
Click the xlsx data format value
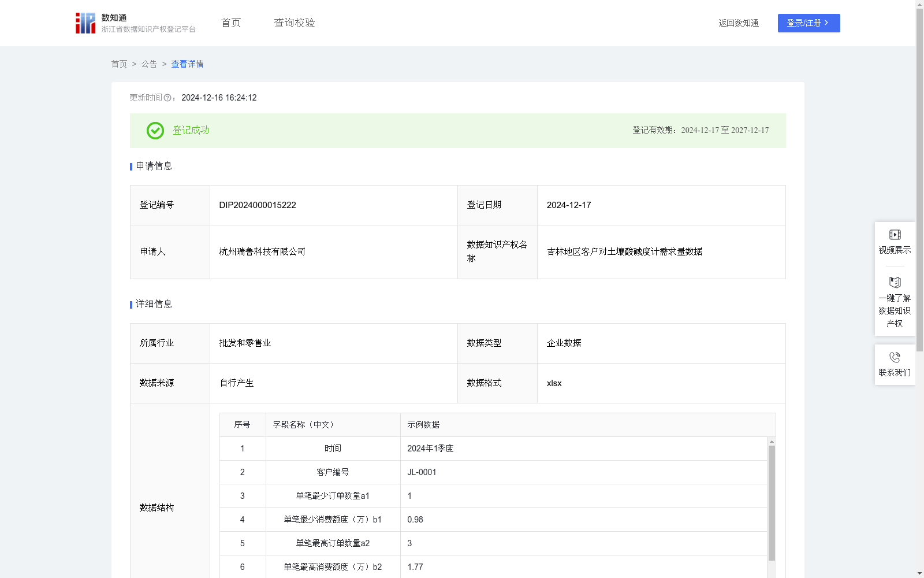554,383
